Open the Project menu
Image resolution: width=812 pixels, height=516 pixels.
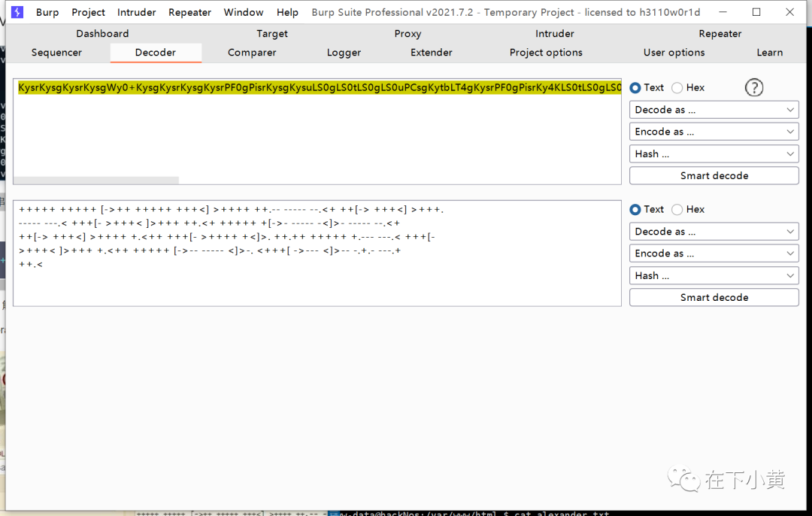pos(88,12)
